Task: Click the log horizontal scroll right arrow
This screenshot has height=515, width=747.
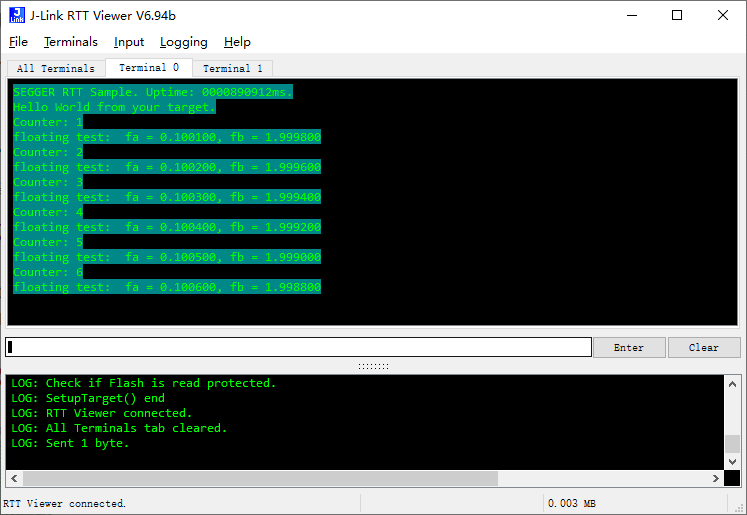Action: (x=716, y=478)
